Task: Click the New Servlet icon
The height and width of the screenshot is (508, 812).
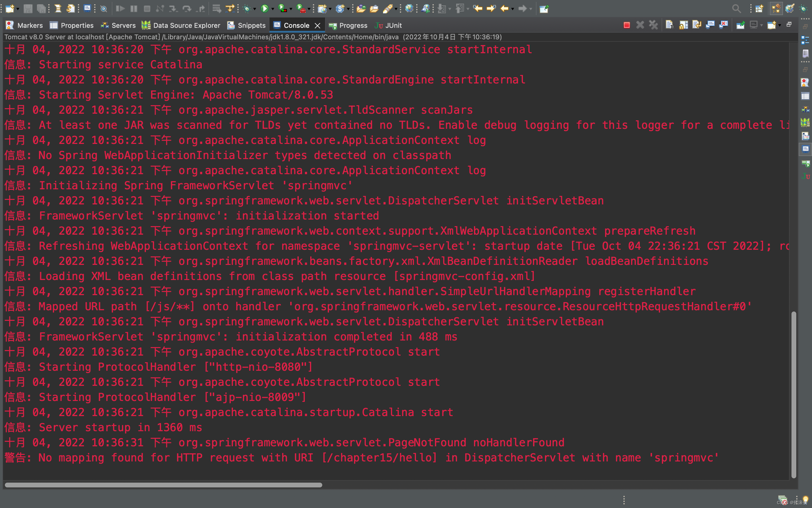Action: click(340, 8)
